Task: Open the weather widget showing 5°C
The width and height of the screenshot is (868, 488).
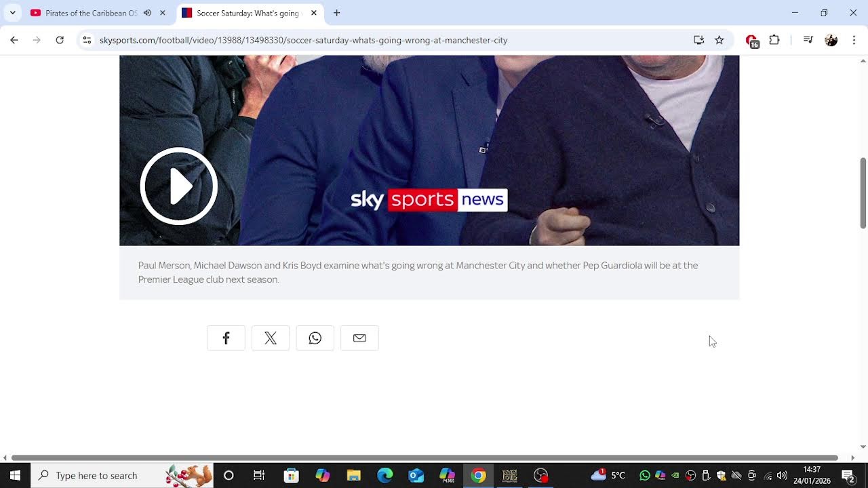Action: tap(608, 475)
